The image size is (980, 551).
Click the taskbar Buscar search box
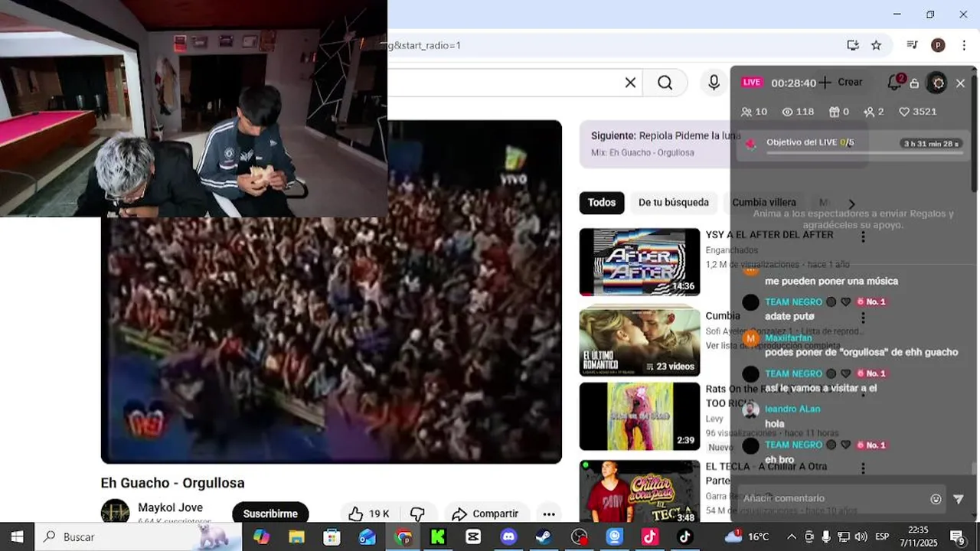tap(138, 536)
